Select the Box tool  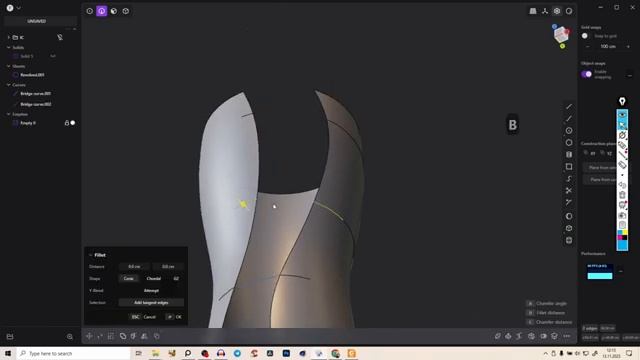(x=569, y=228)
